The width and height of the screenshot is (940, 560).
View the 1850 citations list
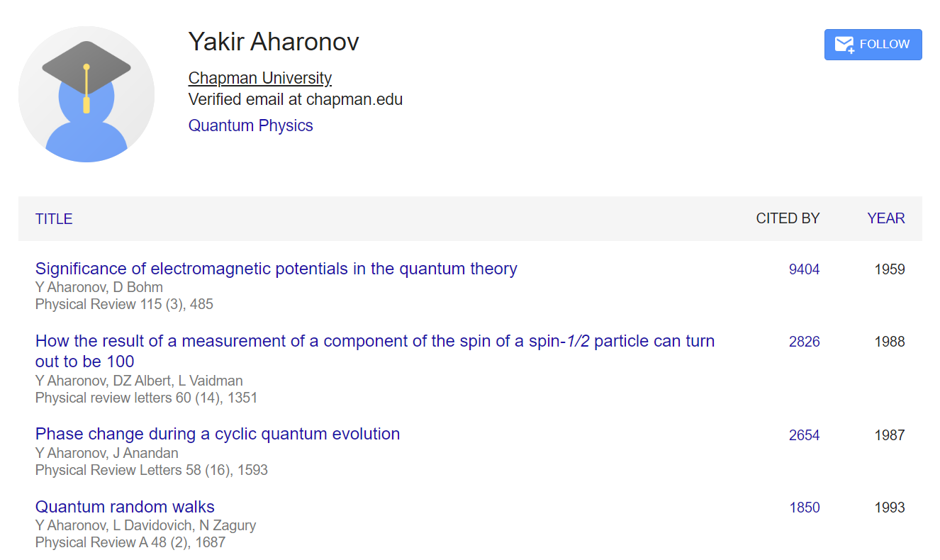point(804,508)
